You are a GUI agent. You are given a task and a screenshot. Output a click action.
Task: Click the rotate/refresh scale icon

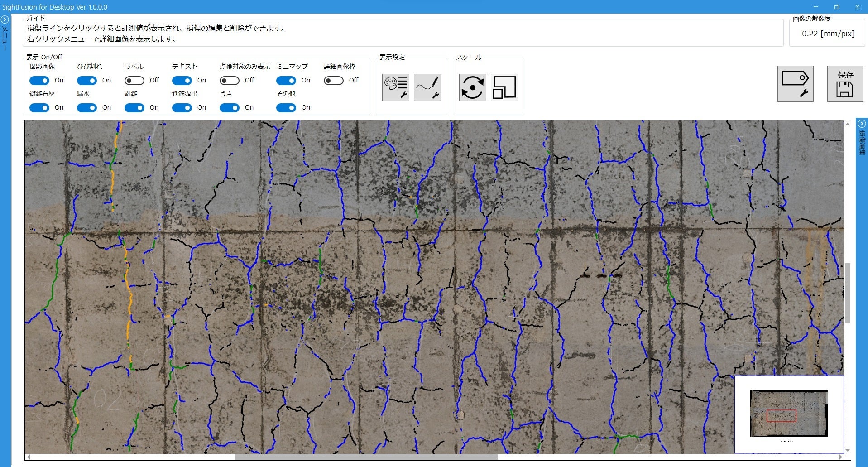pos(473,87)
